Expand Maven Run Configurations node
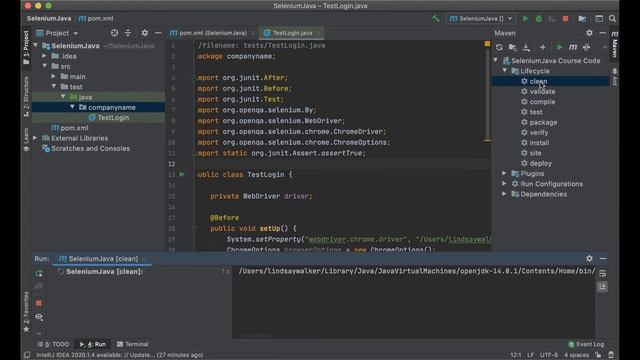 tap(505, 184)
